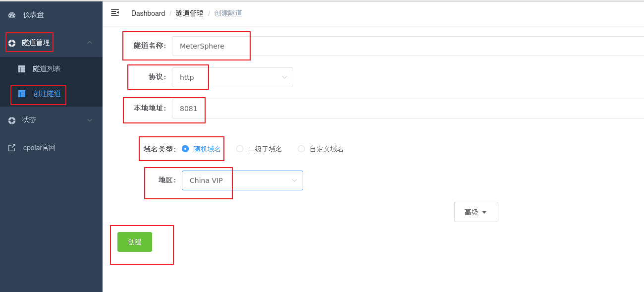The image size is (644, 292).
Task: Click the create tunnel grid icon
Action: click(22, 94)
